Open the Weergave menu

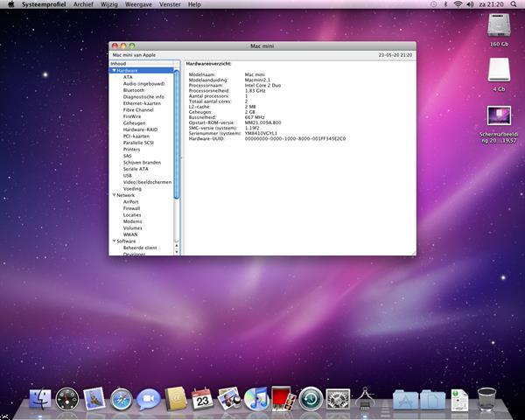(x=138, y=4)
